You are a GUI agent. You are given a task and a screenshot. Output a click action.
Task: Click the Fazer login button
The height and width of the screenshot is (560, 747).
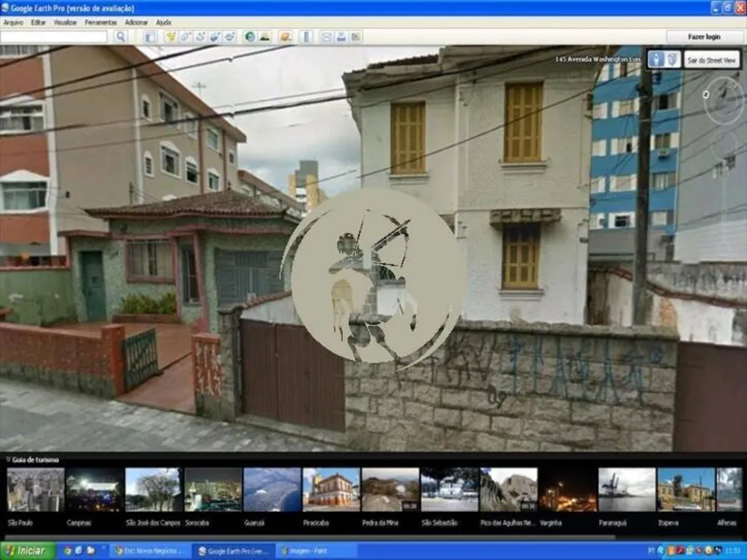coord(704,37)
